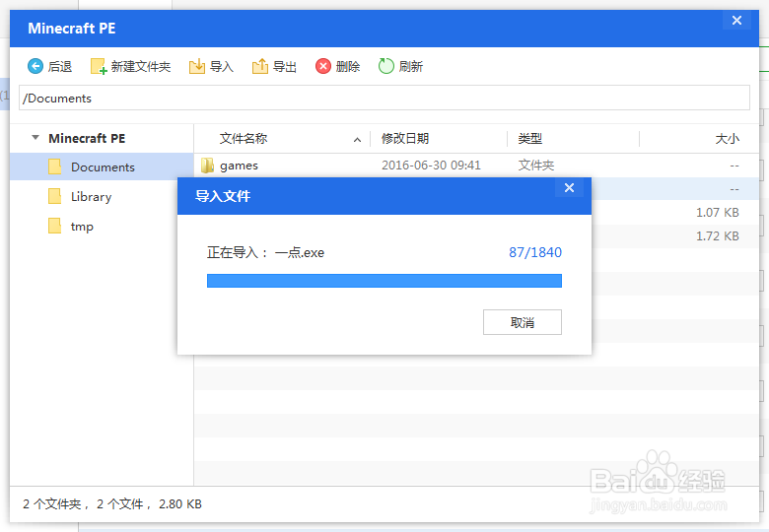Sort by 类型 column header
The width and height of the screenshot is (769, 532).
tap(530, 139)
